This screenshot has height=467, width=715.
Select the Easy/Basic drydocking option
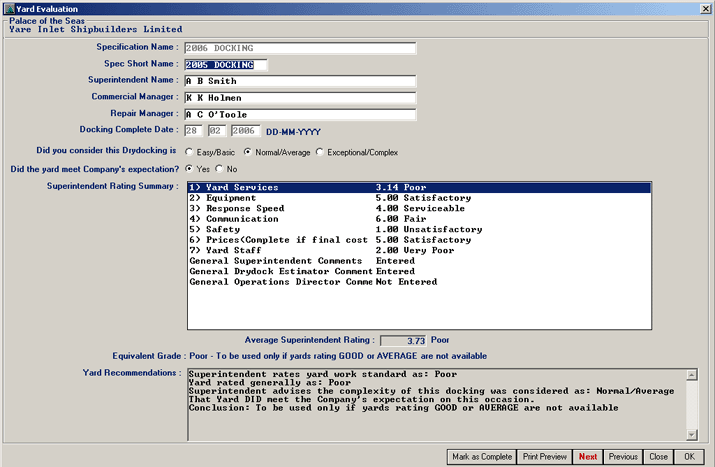click(190, 152)
